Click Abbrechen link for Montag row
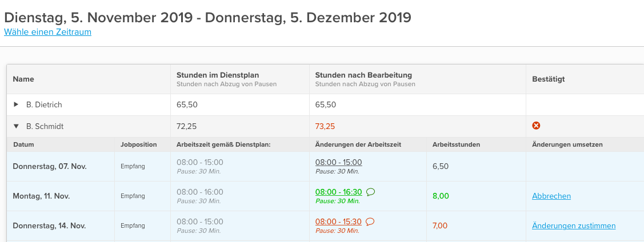This screenshot has height=242, width=644. point(551,196)
